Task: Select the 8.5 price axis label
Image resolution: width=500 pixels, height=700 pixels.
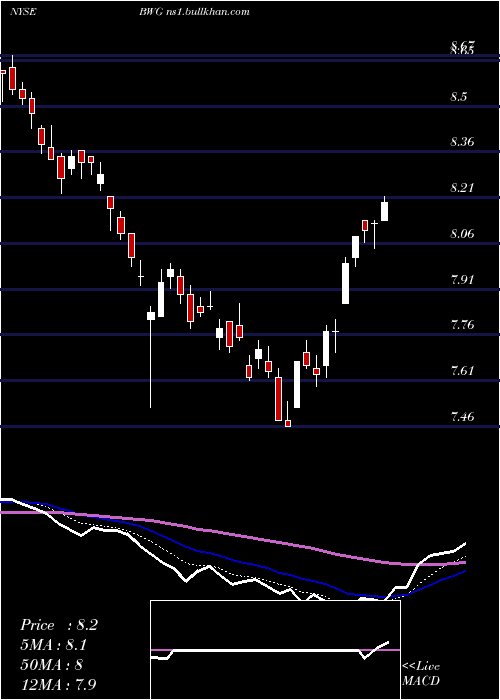Action: pyautogui.click(x=459, y=96)
